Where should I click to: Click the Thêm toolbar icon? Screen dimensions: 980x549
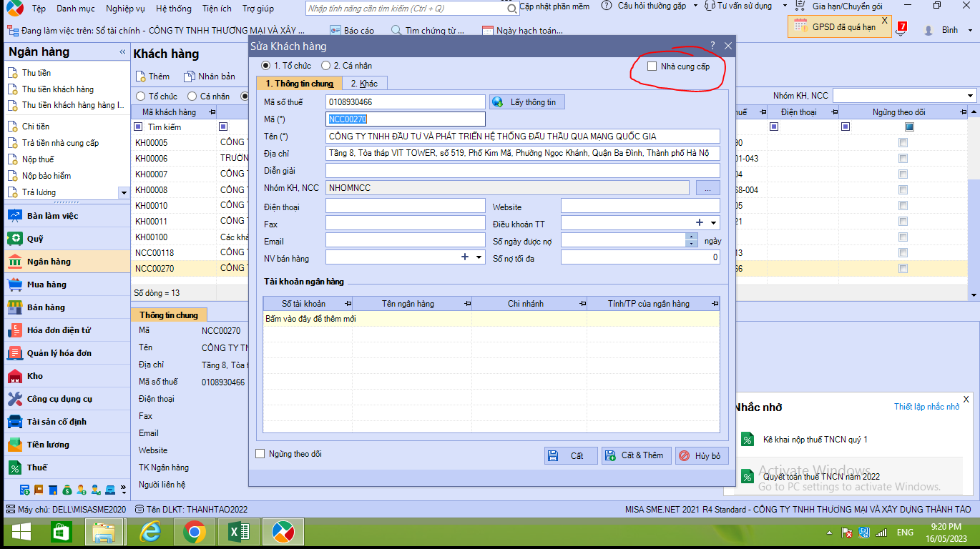point(141,76)
